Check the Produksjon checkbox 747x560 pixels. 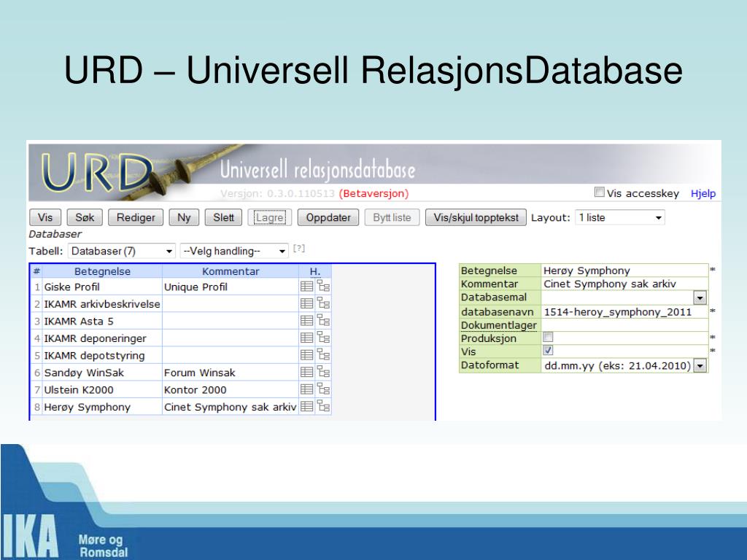tap(548, 337)
